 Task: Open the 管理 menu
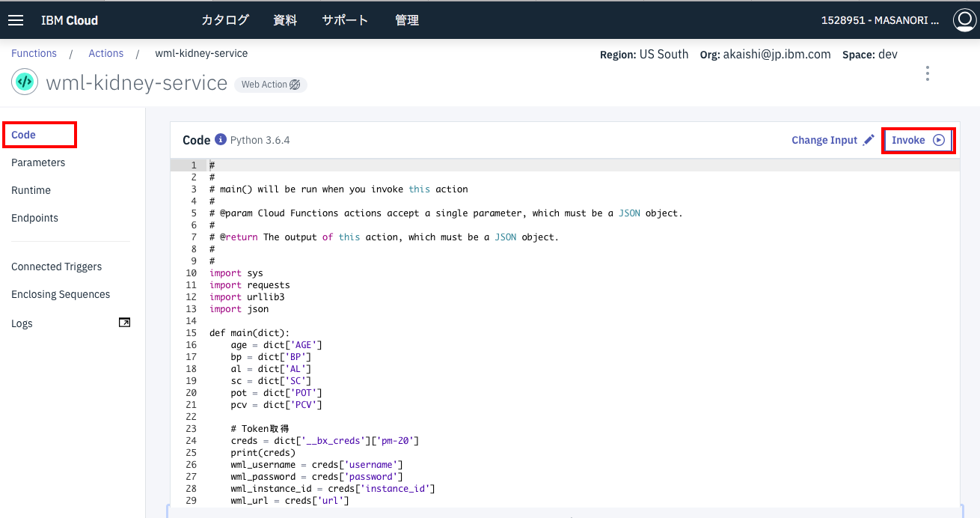407,21
